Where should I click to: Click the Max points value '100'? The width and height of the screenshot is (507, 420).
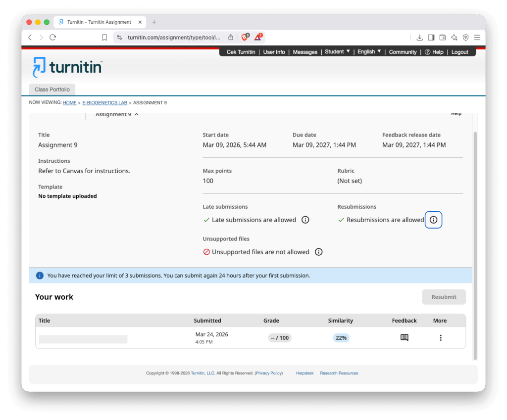click(x=208, y=181)
